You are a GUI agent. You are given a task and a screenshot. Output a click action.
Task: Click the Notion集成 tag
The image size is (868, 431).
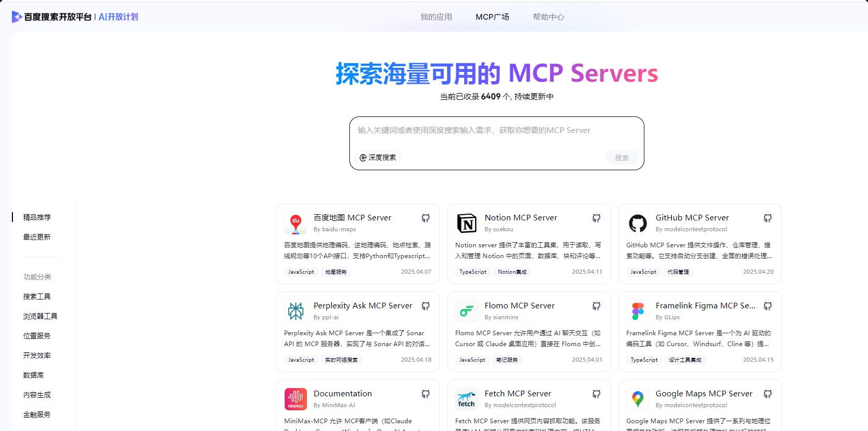(x=512, y=272)
